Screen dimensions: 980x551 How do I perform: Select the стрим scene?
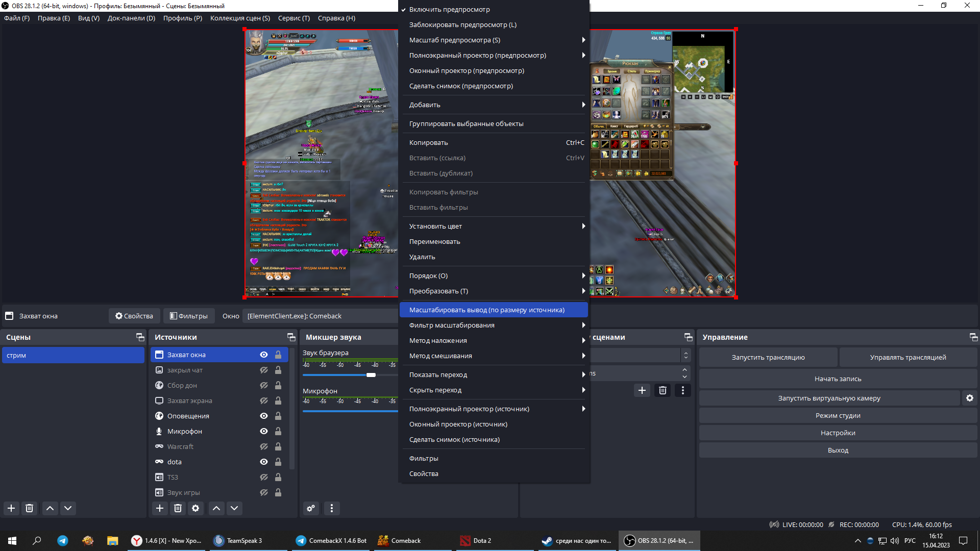(x=73, y=355)
